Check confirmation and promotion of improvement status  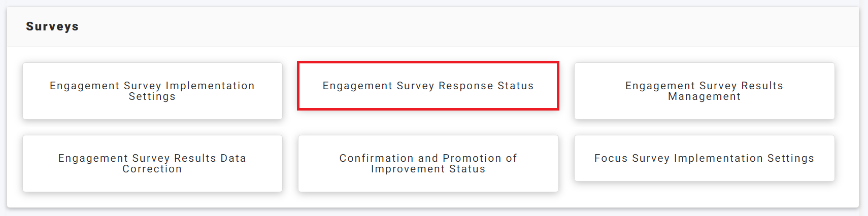(x=428, y=163)
